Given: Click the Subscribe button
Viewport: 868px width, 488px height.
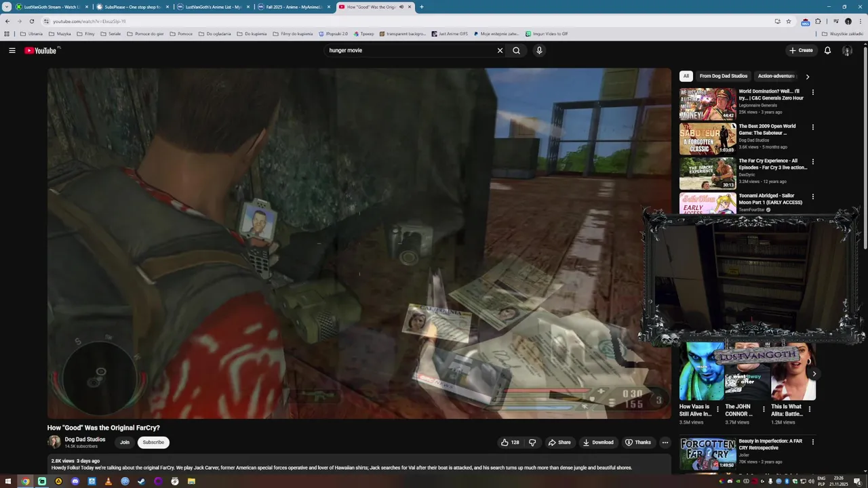Looking at the screenshot, I should [x=153, y=443].
